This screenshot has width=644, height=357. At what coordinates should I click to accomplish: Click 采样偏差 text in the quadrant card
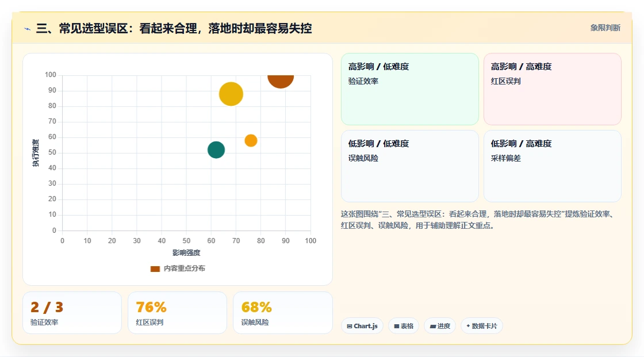click(505, 158)
